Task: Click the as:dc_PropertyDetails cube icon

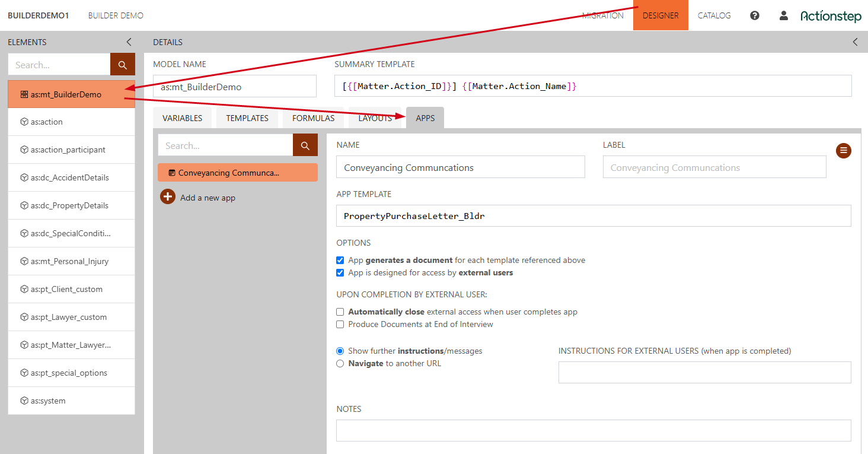Action: click(24, 205)
